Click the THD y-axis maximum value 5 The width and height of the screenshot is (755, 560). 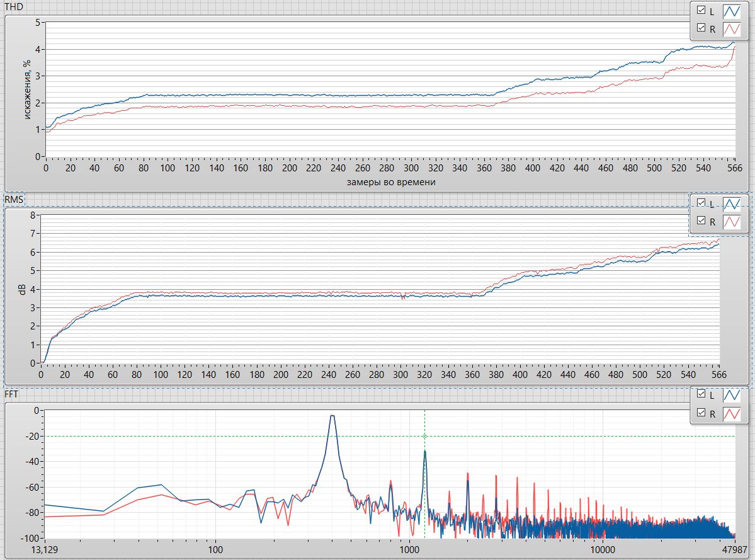click(38, 23)
